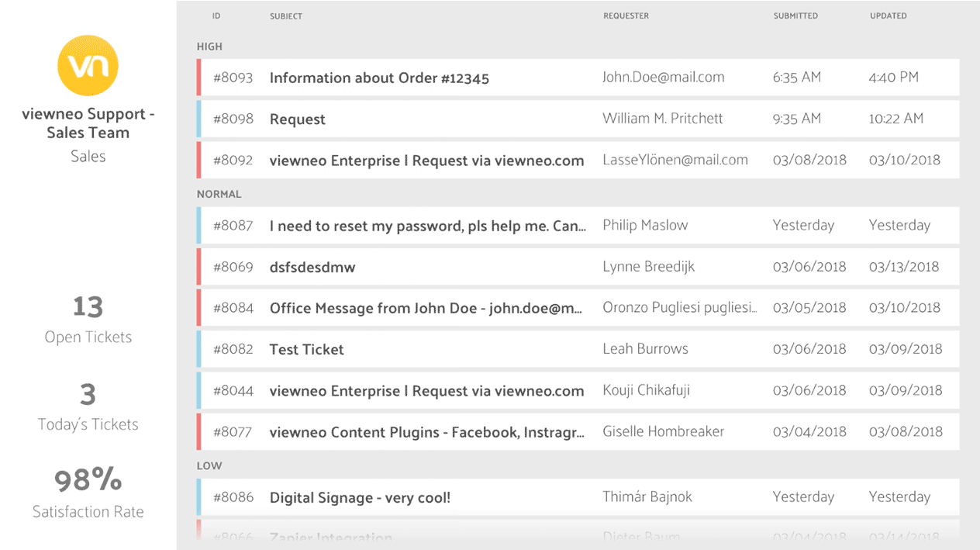Image resolution: width=980 pixels, height=550 pixels.
Task: Click the Yesterday submitted value for ticket #8087
Action: coord(803,225)
